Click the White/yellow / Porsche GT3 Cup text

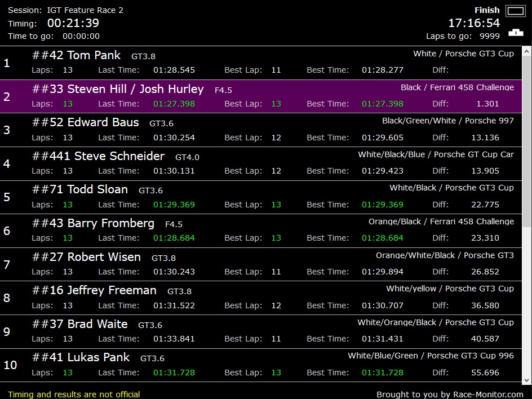click(x=450, y=289)
